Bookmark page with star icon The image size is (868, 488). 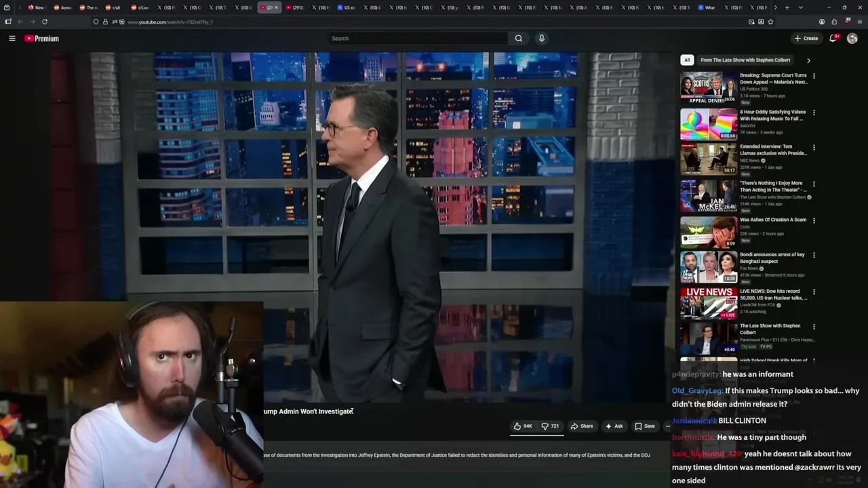(770, 22)
